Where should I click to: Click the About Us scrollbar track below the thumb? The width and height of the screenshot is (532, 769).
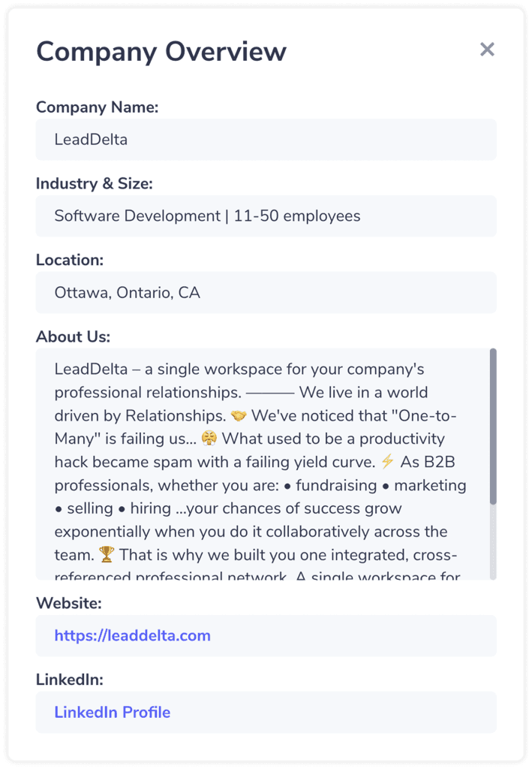[x=493, y=542]
